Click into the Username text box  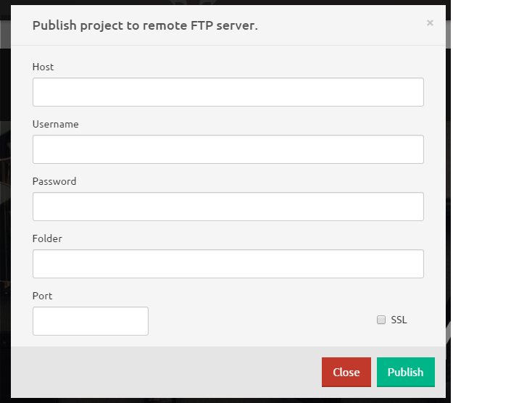tap(228, 149)
